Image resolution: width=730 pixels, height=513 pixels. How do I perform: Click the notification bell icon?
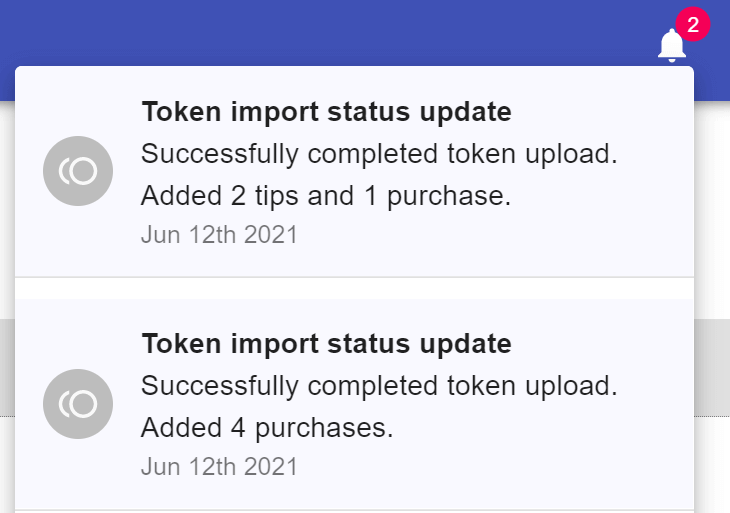tap(671, 46)
